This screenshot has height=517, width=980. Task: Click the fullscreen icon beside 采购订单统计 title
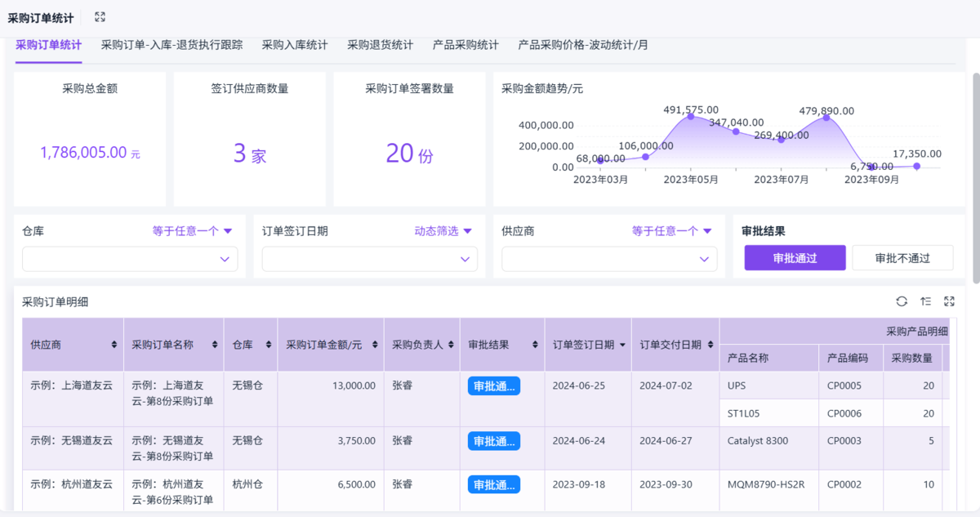coord(100,17)
